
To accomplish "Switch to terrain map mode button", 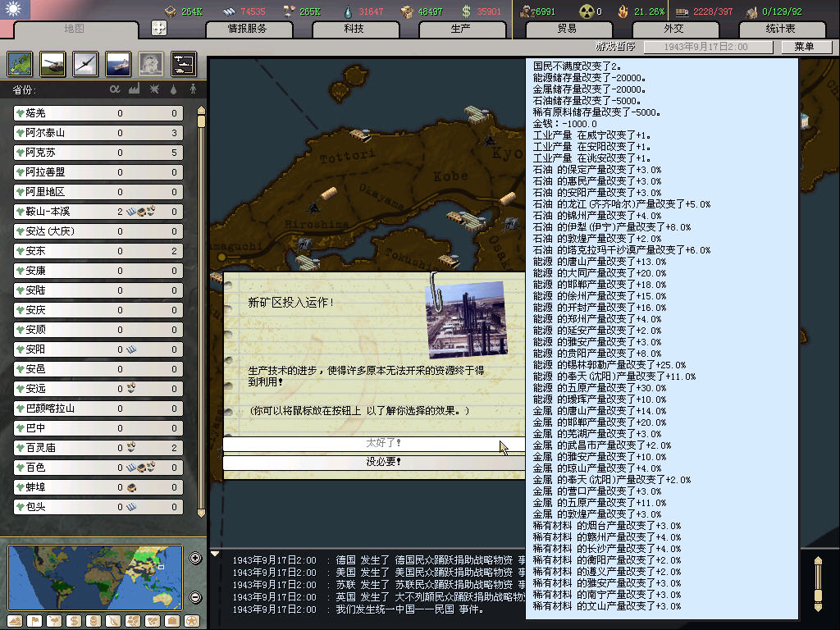I will 15,621.
